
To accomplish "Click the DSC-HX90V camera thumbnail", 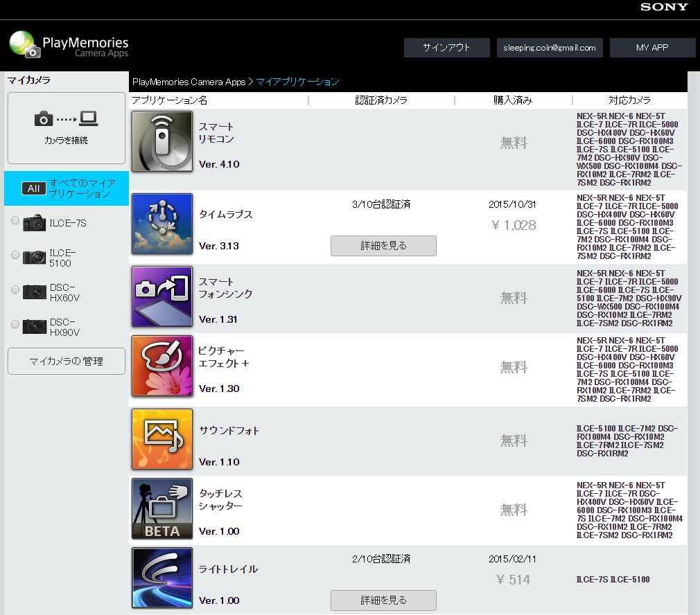I will (35, 326).
